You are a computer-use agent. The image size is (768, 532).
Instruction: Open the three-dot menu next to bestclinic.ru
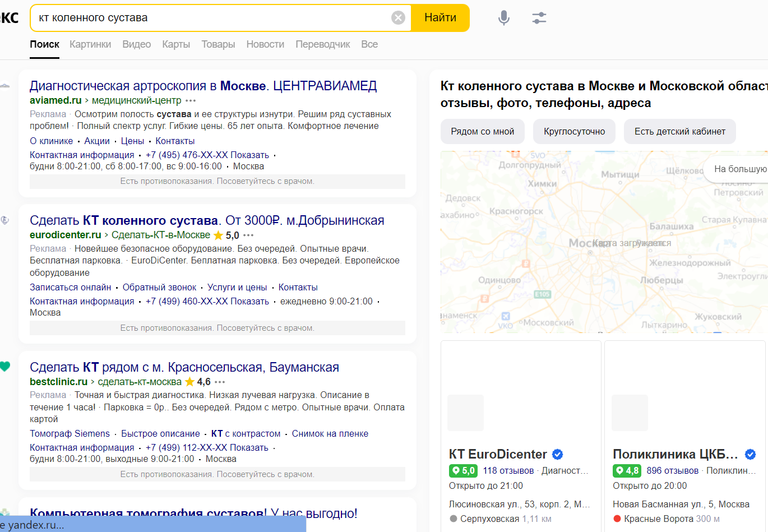click(220, 382)
